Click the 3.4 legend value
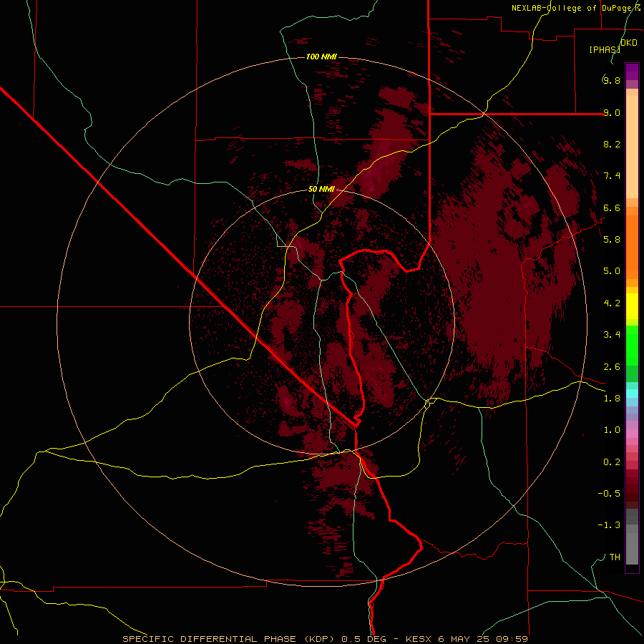644x644 pixels. 612,335
